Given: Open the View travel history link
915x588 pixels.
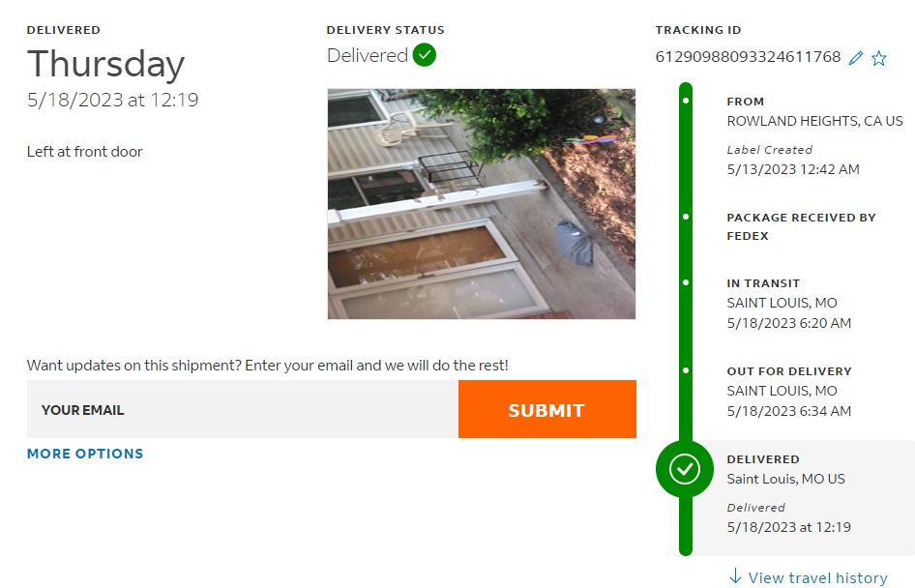Looking at the screenshot, I should (817, 577).
